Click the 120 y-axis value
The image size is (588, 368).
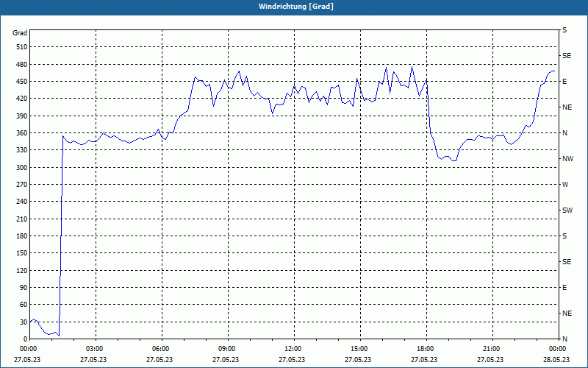[21, 270]
